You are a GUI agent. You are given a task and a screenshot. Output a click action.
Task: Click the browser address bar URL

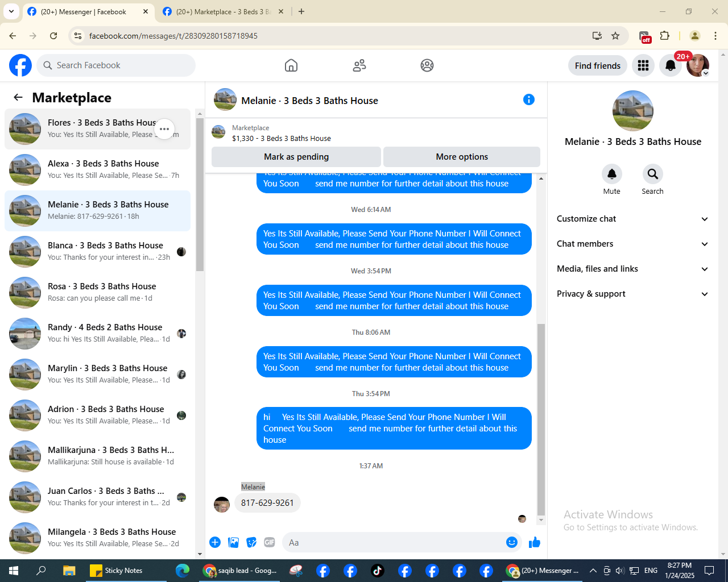(x=173, y=36)
